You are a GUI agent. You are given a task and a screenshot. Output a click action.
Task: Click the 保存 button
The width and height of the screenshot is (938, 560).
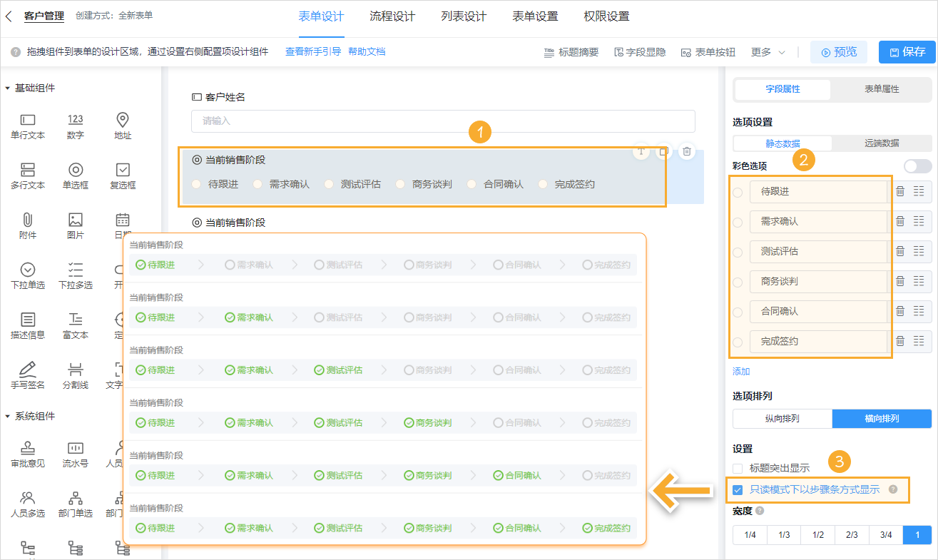pyautogui.click(x=906, y=52)
